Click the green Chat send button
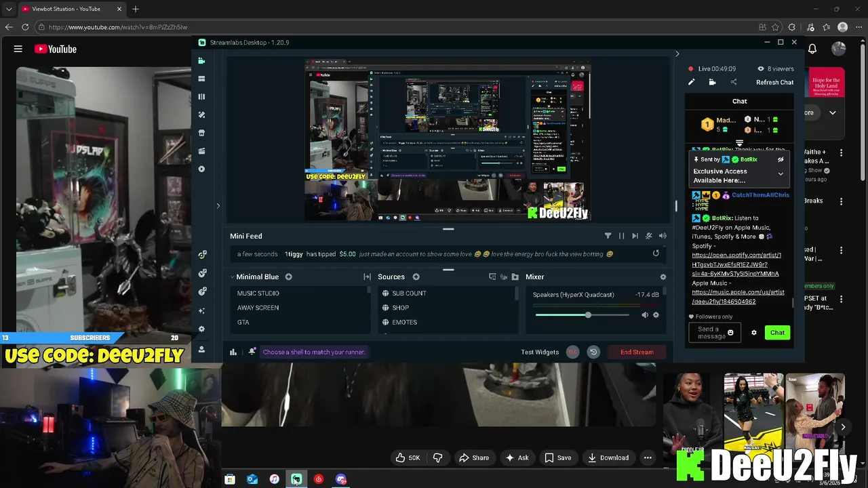 click(x=777, y=333)
